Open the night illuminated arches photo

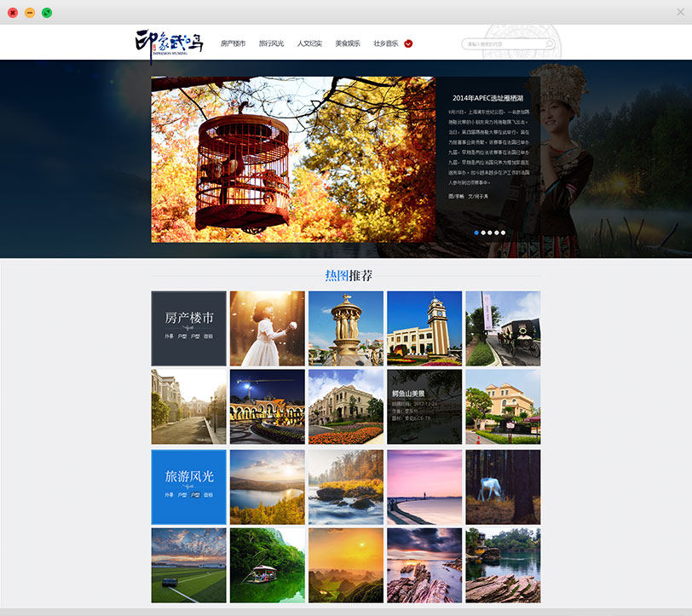click(268, 407)
